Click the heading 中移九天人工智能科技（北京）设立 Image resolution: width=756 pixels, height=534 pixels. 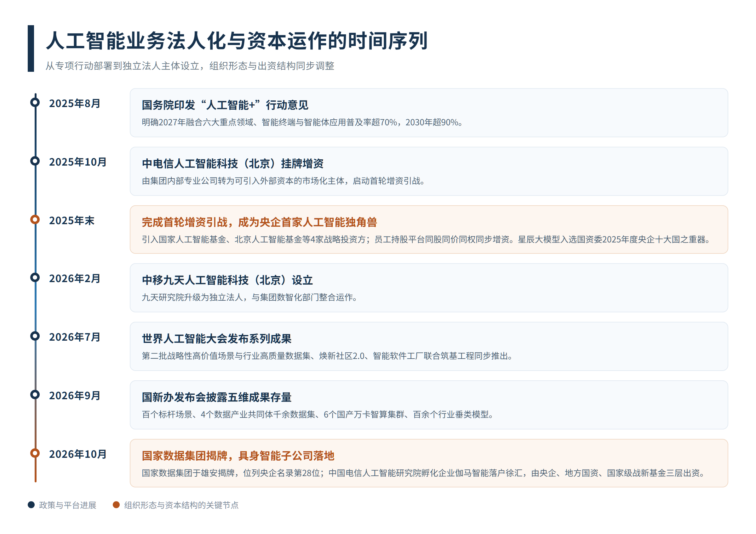(227, 280)
